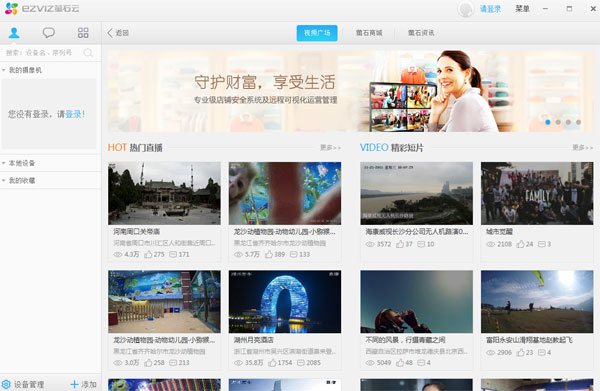Screen dimensions: 600x391
Task: Click the search magnifier icon
Action: click(x=88, y=53)
